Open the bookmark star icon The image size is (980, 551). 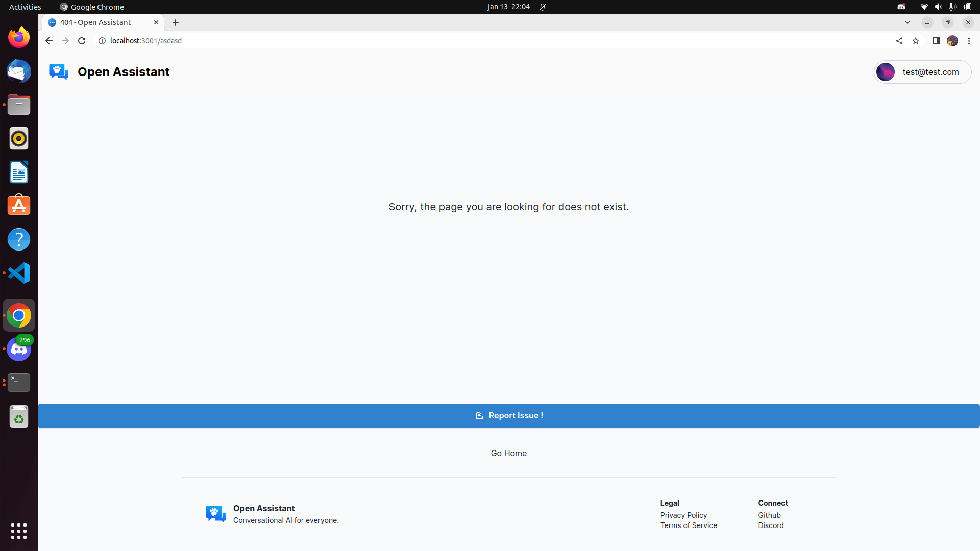point(916,41)
